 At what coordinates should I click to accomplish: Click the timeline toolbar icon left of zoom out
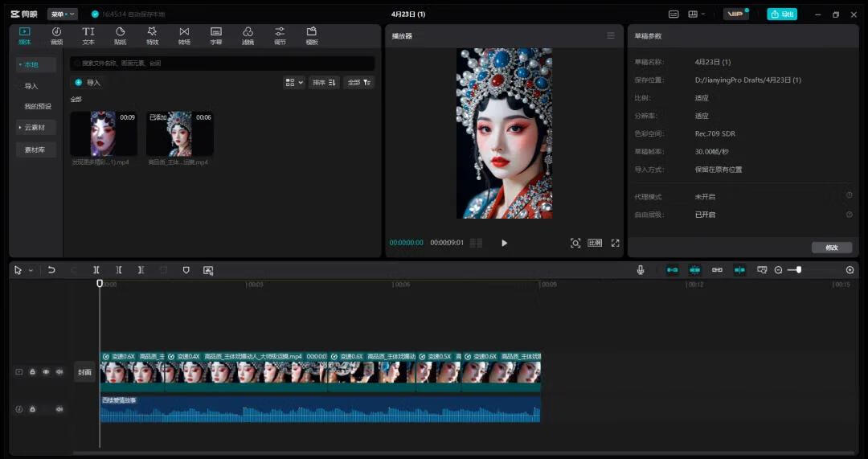pyautogui.click(x=762, y=269)
